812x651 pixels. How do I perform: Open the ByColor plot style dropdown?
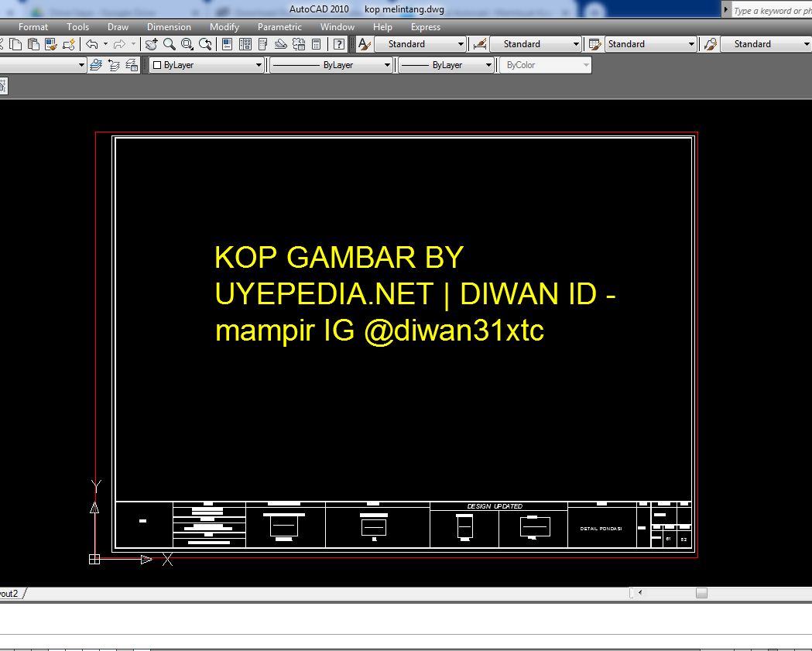pos(545,65)
